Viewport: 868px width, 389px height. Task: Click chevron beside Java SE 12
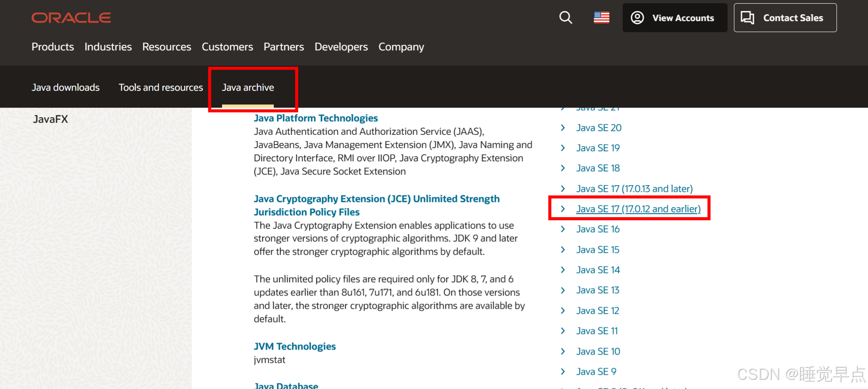point(563,311)
